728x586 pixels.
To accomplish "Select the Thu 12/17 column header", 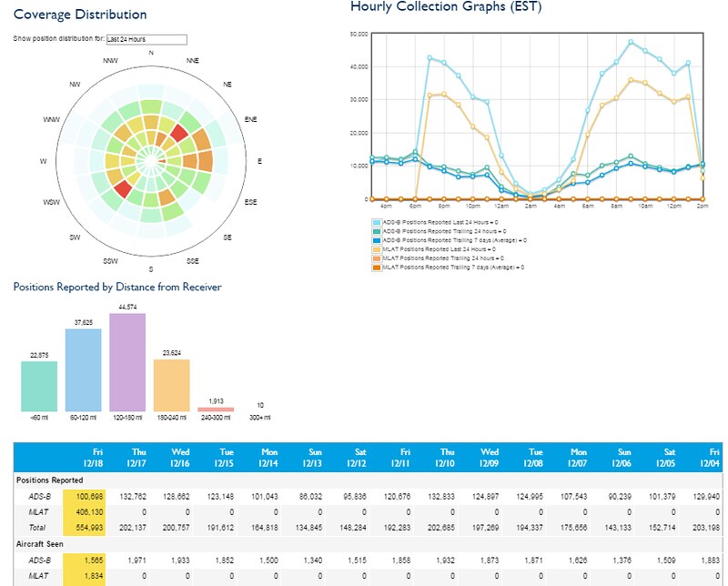I will [x=136, y=458].
